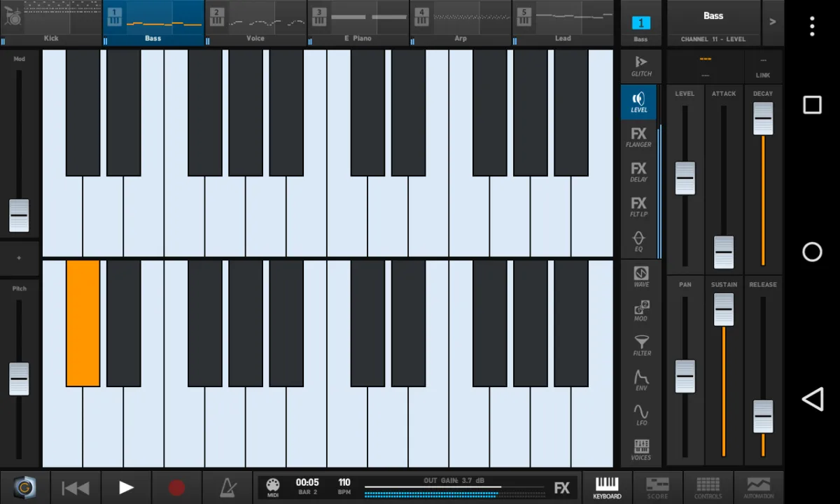
Task: Open the VOICES settings panel
Action: click(639, 449)
